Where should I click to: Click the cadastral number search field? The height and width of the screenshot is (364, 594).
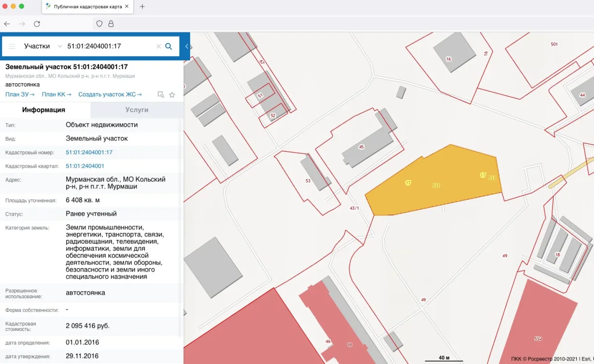tap(109, 46)
